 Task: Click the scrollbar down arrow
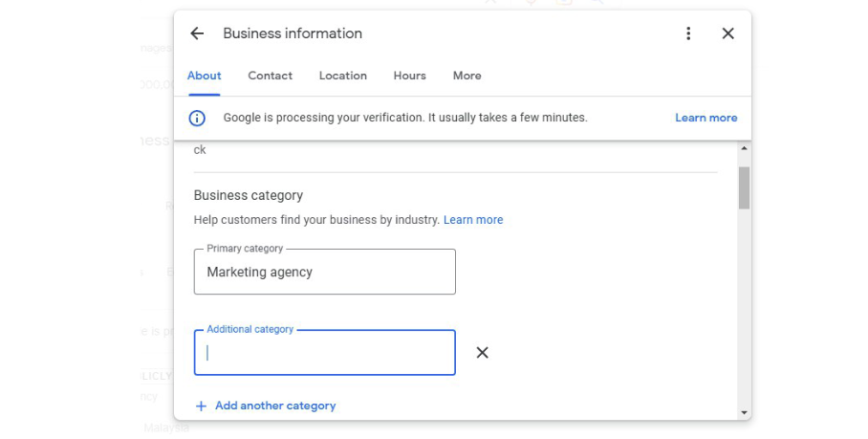tap(744, 412)
